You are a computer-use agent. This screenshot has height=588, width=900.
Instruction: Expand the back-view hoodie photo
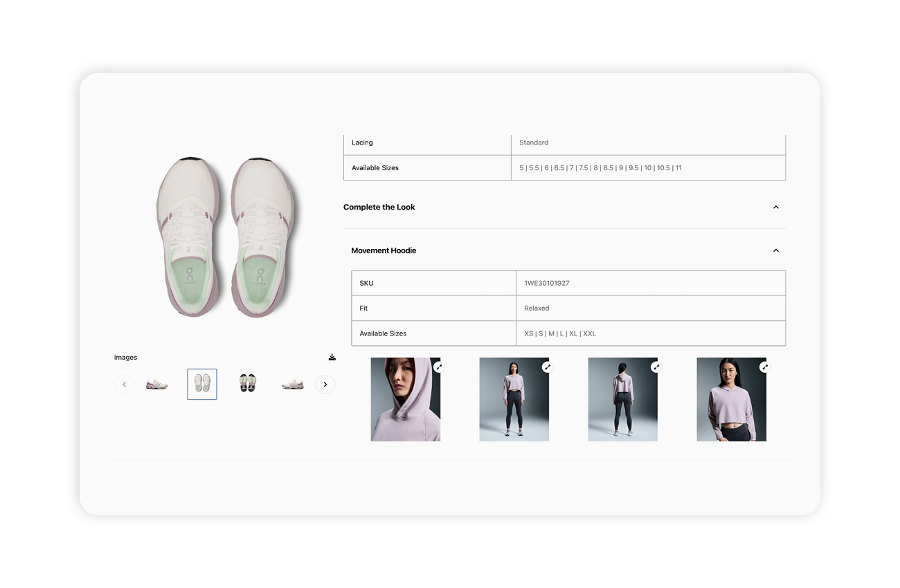[x=656, y=367]
